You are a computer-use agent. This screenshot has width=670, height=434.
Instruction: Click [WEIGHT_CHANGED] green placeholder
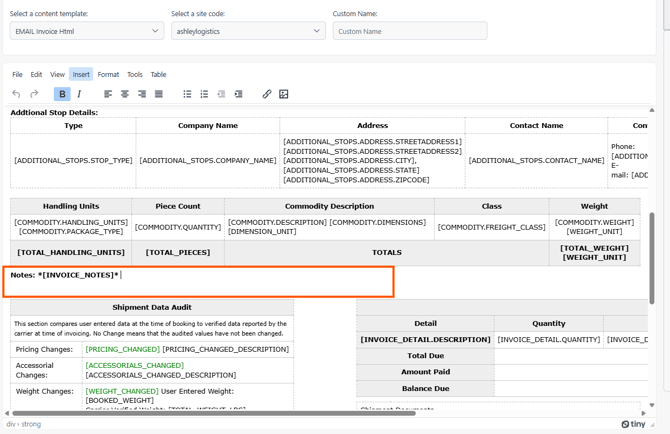tap(122, 391)
